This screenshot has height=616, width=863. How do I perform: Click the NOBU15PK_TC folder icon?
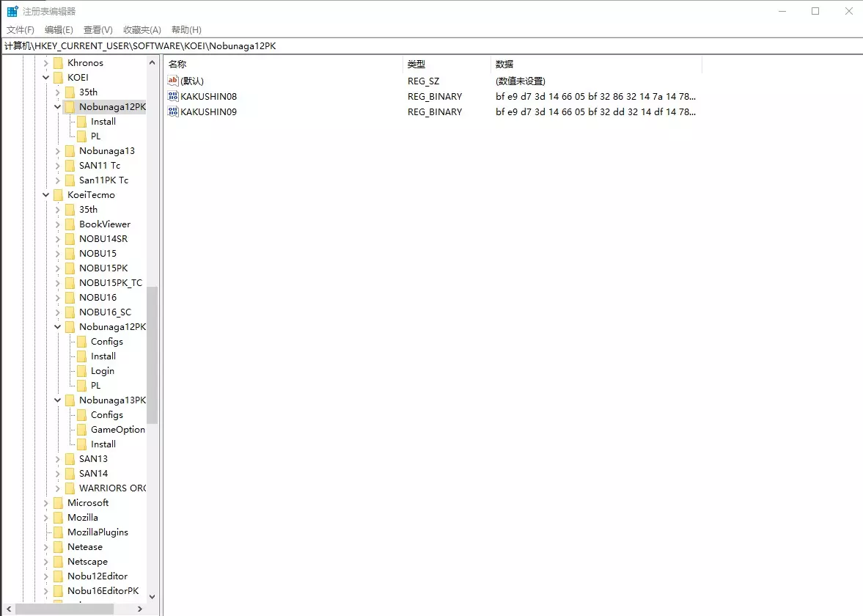click(x=70, y=283)
